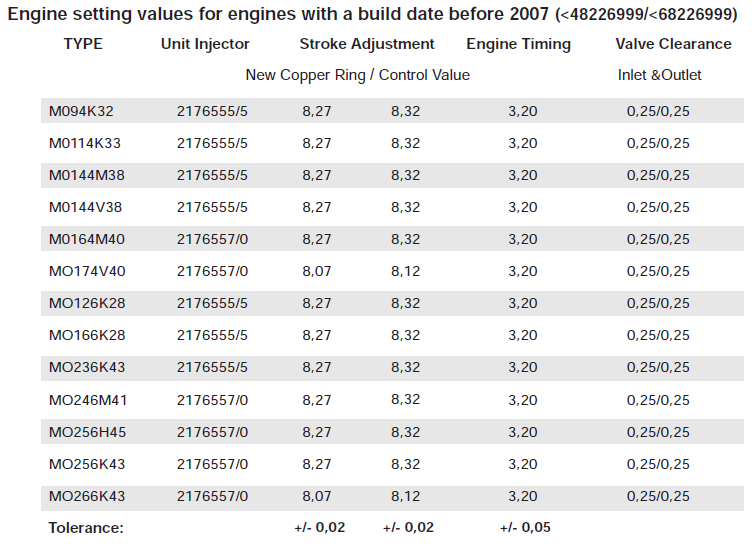Click the 8,12 value in MO174V40 row

click(406, 271)
